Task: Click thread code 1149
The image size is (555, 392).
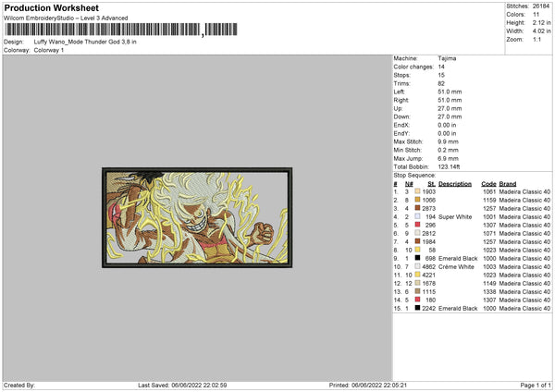Action: [489, 284]
